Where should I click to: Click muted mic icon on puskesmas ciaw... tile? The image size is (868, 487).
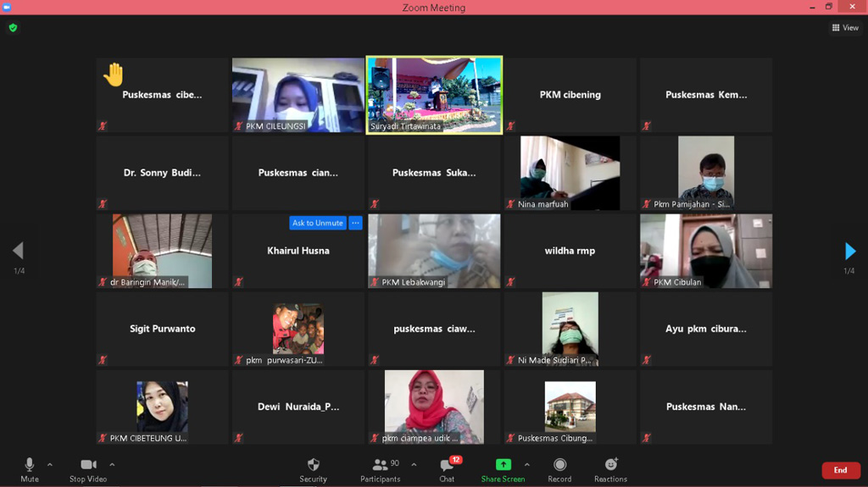pyautogui.click(x=375, y=360)
